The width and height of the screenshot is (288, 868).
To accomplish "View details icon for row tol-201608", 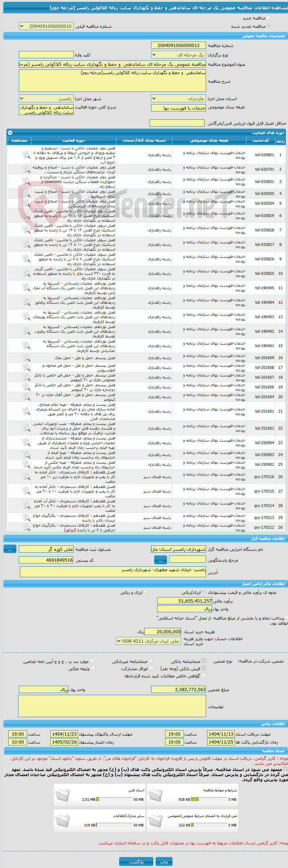I will (26, 367).
